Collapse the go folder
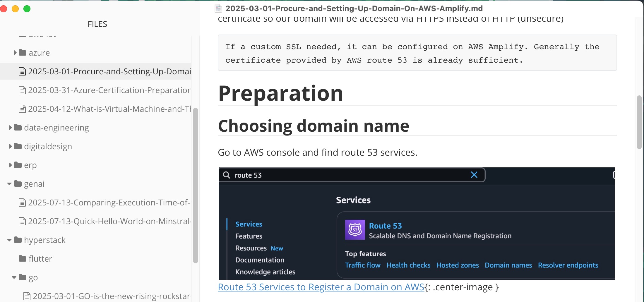The height and width of the screenshot is (302, 644). click(14, 277)
